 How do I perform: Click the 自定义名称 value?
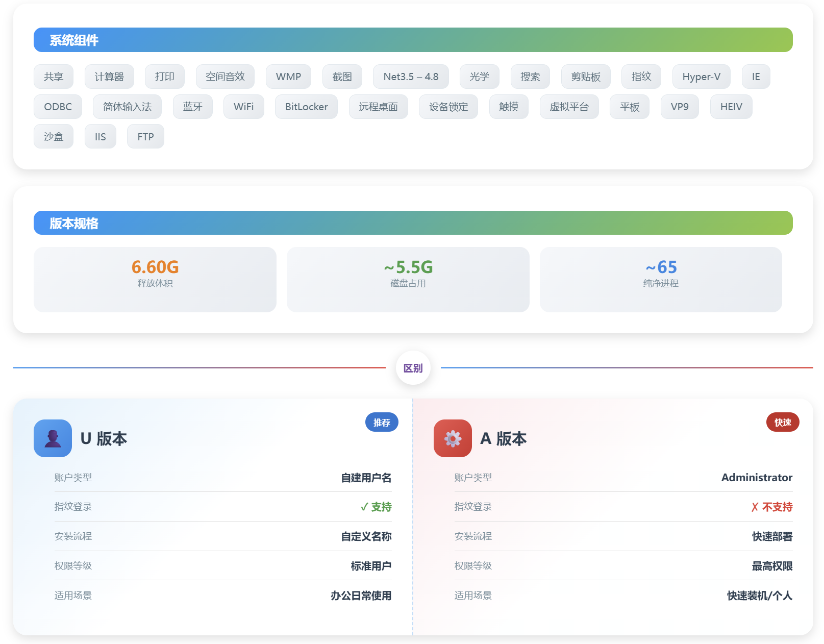pos(366,536)
